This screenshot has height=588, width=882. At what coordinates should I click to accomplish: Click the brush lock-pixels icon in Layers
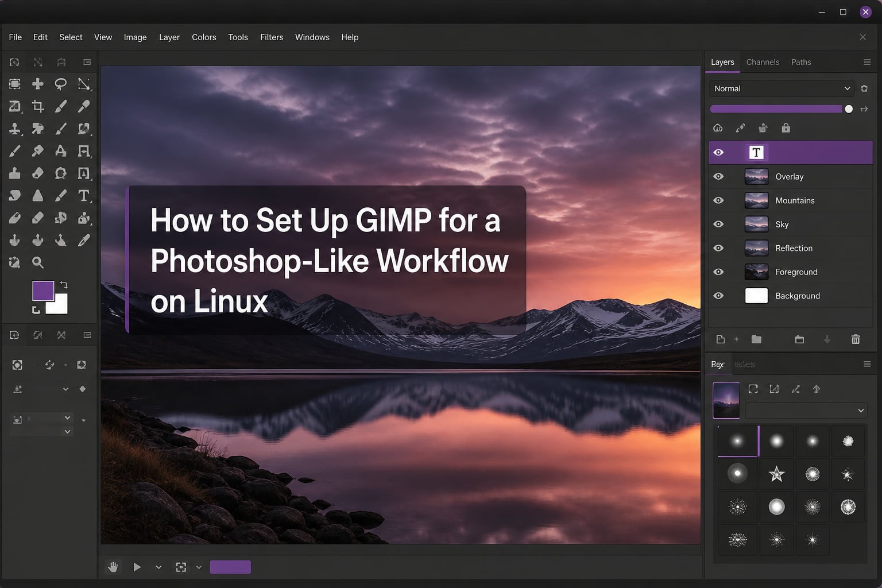tap(741, 128)
